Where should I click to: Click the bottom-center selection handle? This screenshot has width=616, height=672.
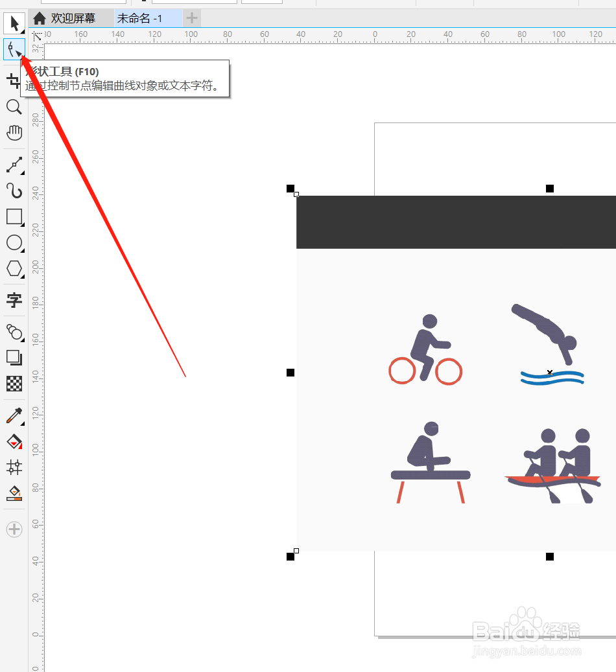point(550,557)
